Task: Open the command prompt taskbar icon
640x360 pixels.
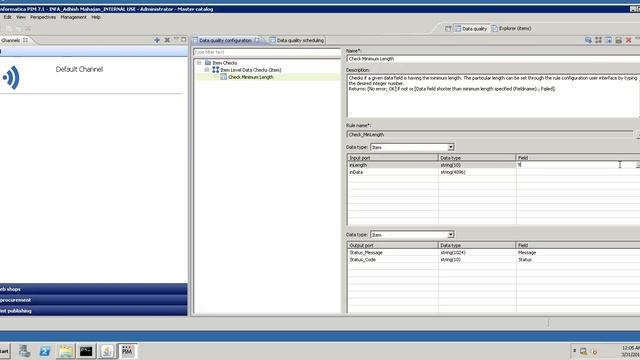Action: click(86, 351)
